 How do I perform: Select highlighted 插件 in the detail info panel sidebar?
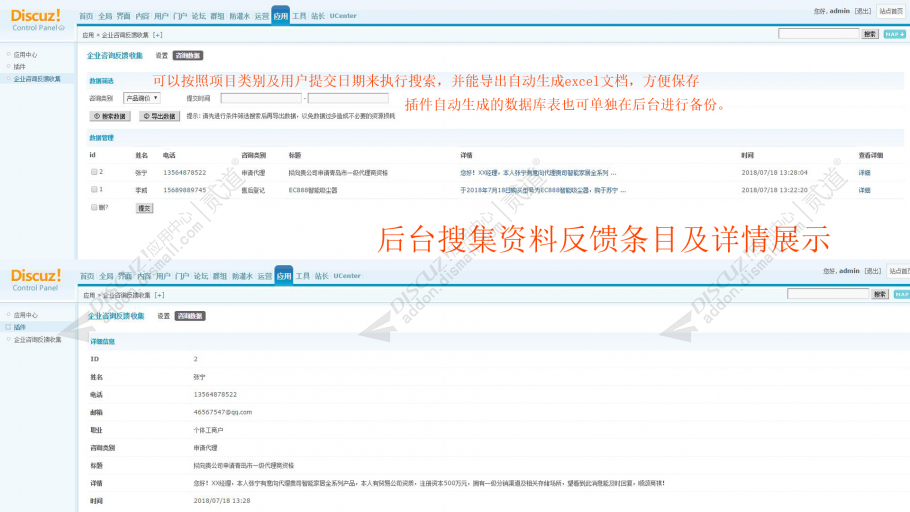tap(20, 327)
